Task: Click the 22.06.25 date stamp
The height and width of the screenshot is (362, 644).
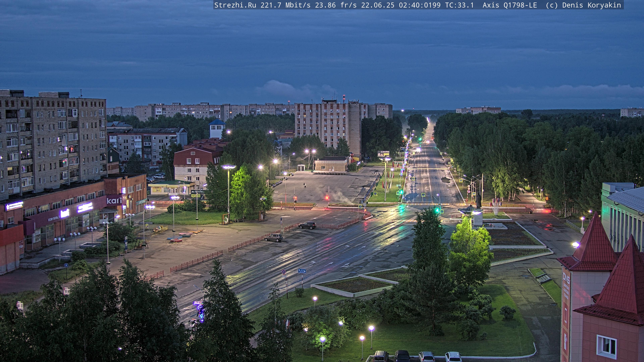Action: (378, 5)
